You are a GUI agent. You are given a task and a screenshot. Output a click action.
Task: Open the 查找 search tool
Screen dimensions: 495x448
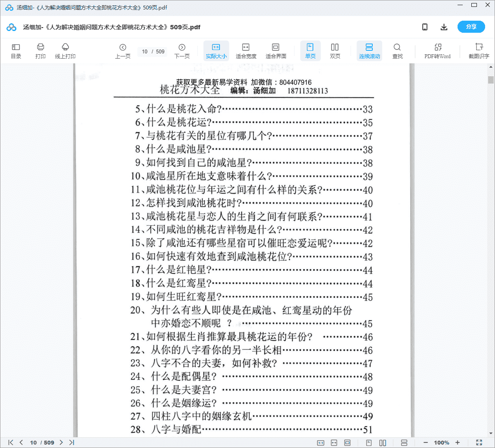[397, 51]
